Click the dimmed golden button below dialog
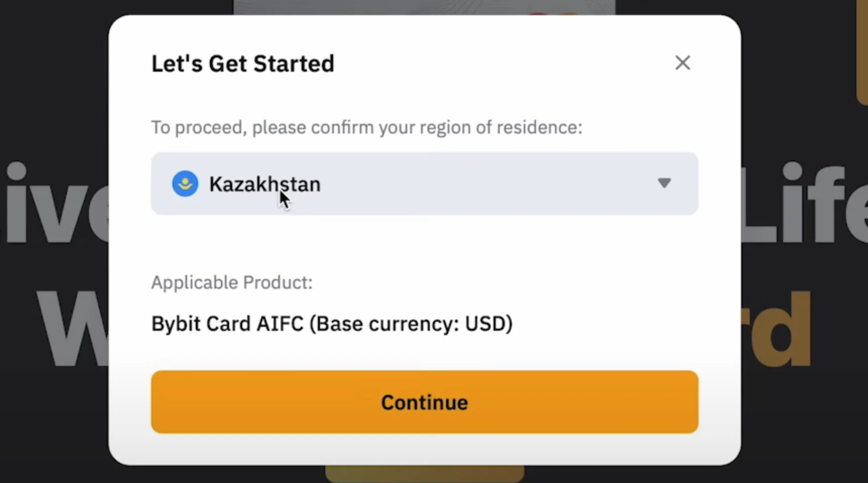868x483 pixels. tap(424, 474)
